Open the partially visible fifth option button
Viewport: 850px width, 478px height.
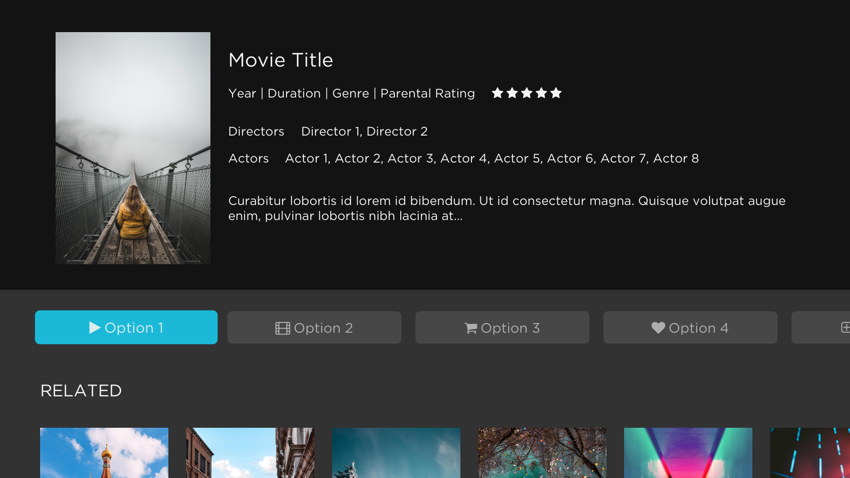tap(821, 327)
